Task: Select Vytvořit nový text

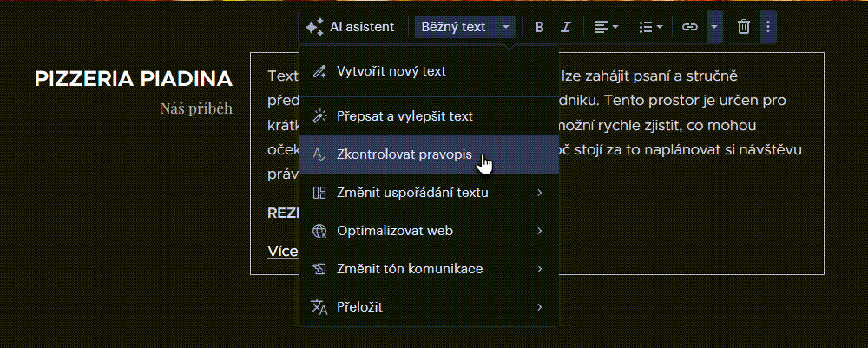Action: tap(391, 70)
